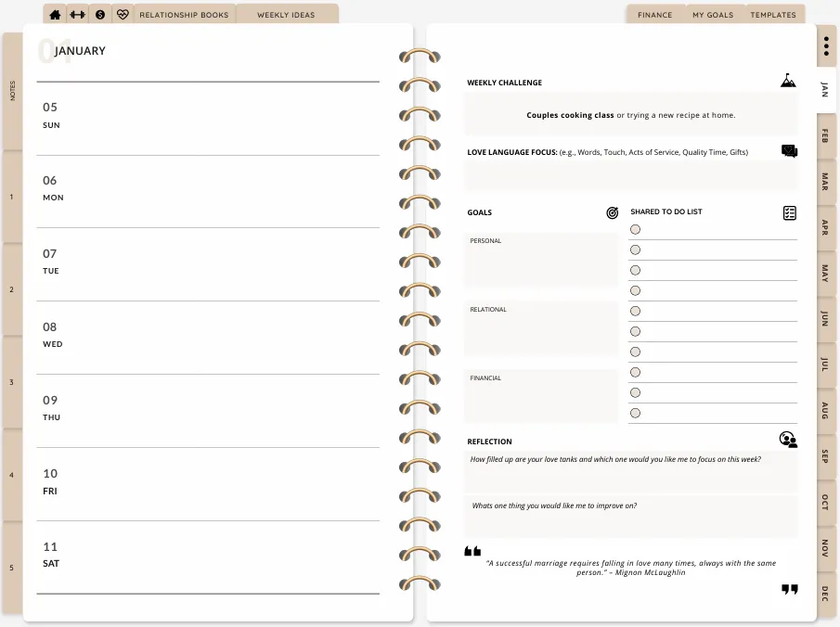Switch to the My Goals tab
Image resolution: width=840 pixels, height=627 pixels.
tap(713, 15)
